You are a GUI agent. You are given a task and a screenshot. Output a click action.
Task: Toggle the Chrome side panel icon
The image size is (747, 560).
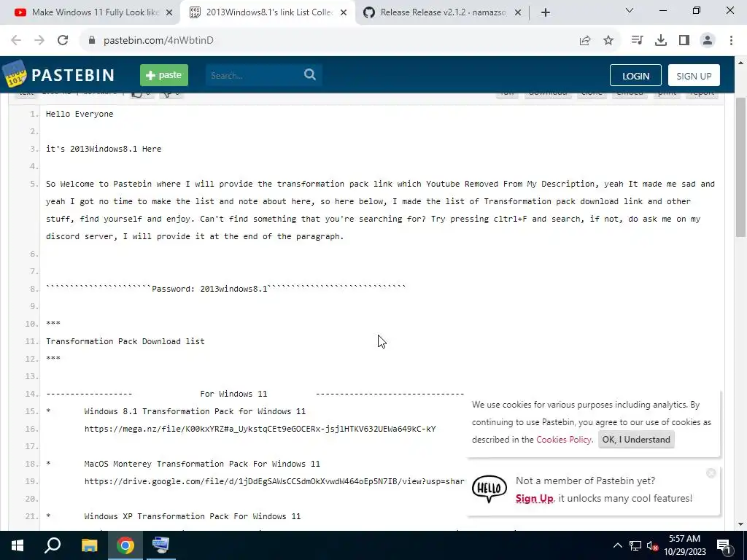(x=684, y=40)
